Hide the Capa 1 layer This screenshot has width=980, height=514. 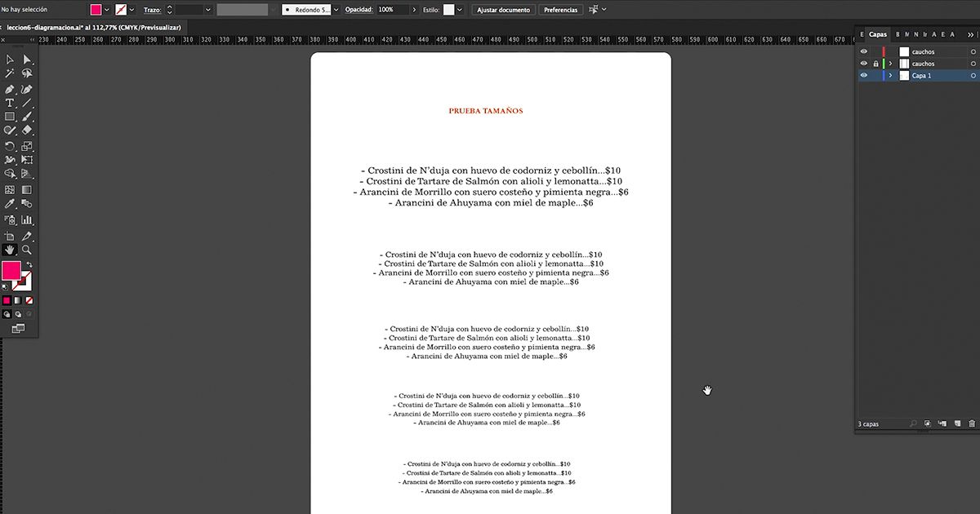point(864,76)
